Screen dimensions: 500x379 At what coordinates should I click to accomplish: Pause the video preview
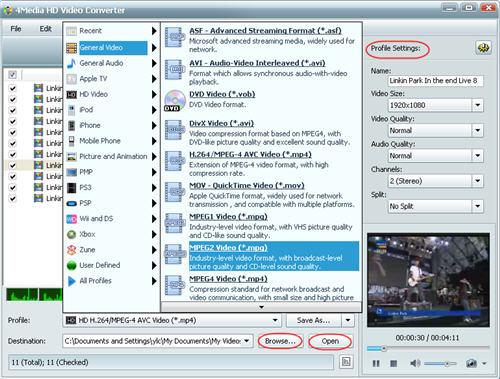click(376, 363)
